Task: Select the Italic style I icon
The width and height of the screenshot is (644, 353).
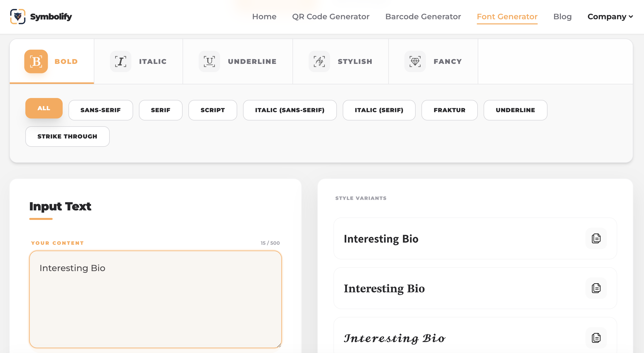Action: click(x=120, y=61)
